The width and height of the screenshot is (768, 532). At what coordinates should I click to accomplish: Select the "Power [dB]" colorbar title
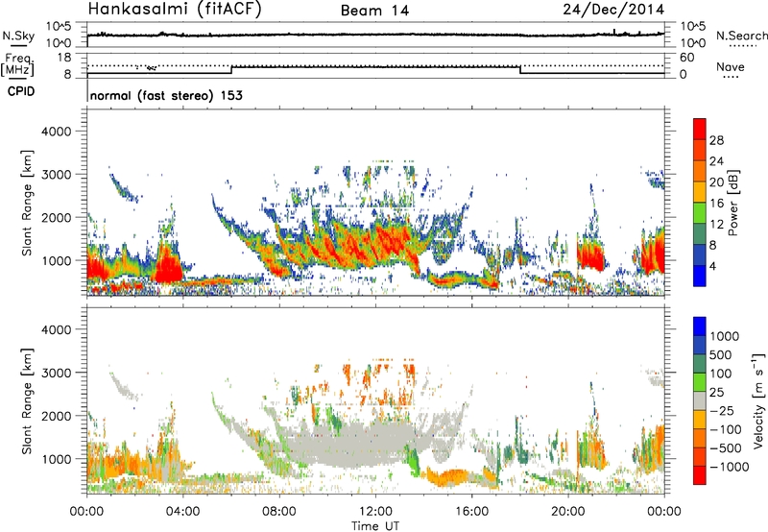coord(732,203)
